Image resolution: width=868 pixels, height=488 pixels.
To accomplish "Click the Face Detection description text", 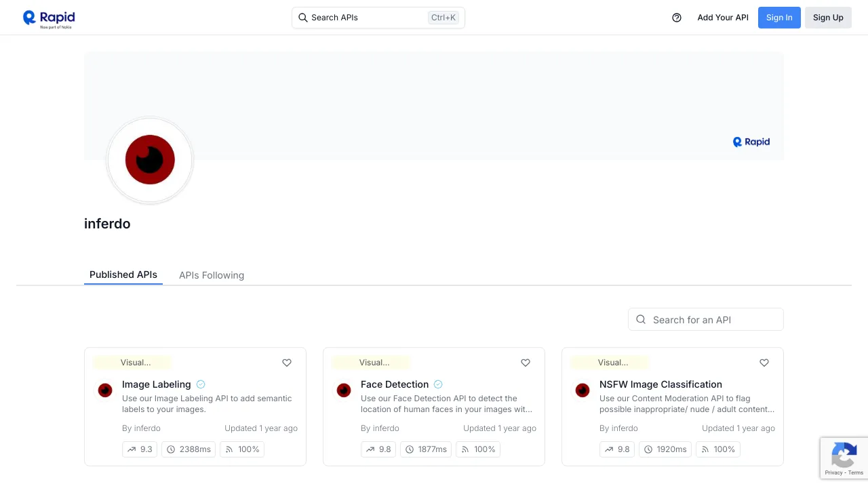I will (x=446, y=404).
